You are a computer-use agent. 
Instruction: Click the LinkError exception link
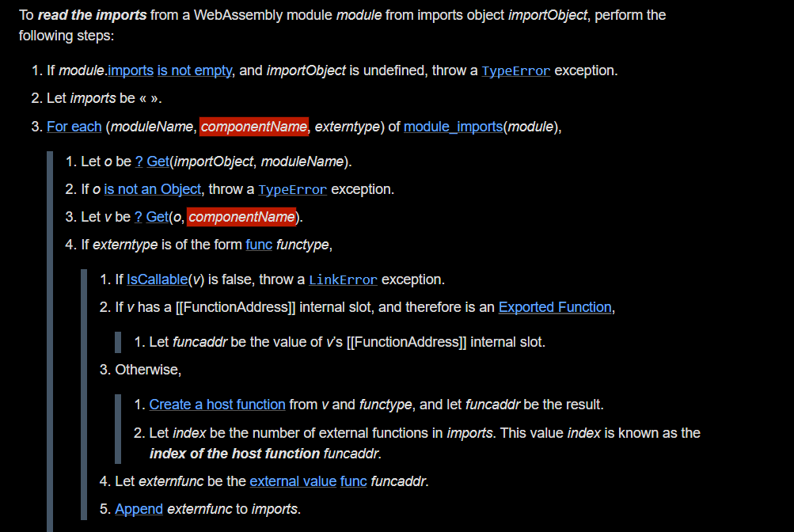(343, 280)
